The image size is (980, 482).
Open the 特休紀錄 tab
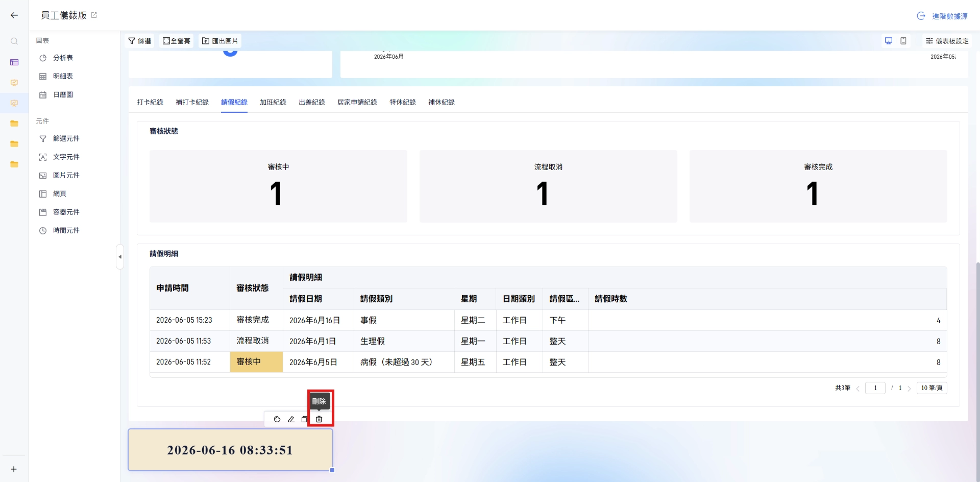pos(403,102)
